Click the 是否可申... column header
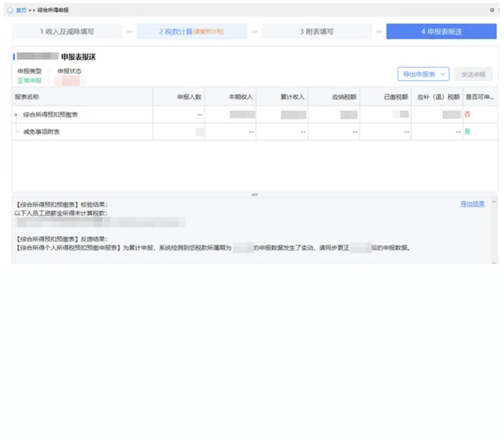This screenshot has width=504, height=440. click(479, 97)
